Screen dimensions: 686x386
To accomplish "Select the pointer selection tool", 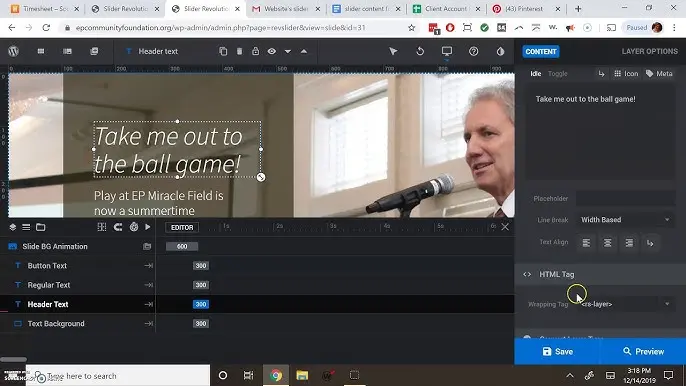I will pos(393,51).
